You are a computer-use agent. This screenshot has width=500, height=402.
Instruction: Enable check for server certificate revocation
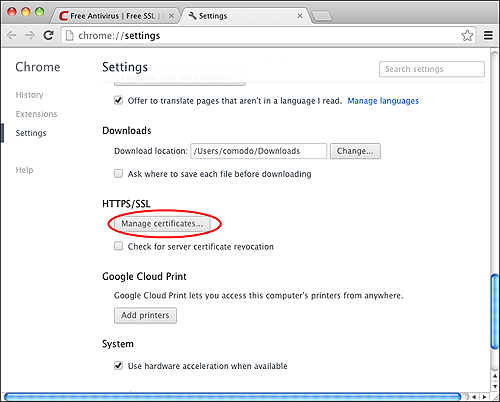pyautogui.click(x=118, y=246)
